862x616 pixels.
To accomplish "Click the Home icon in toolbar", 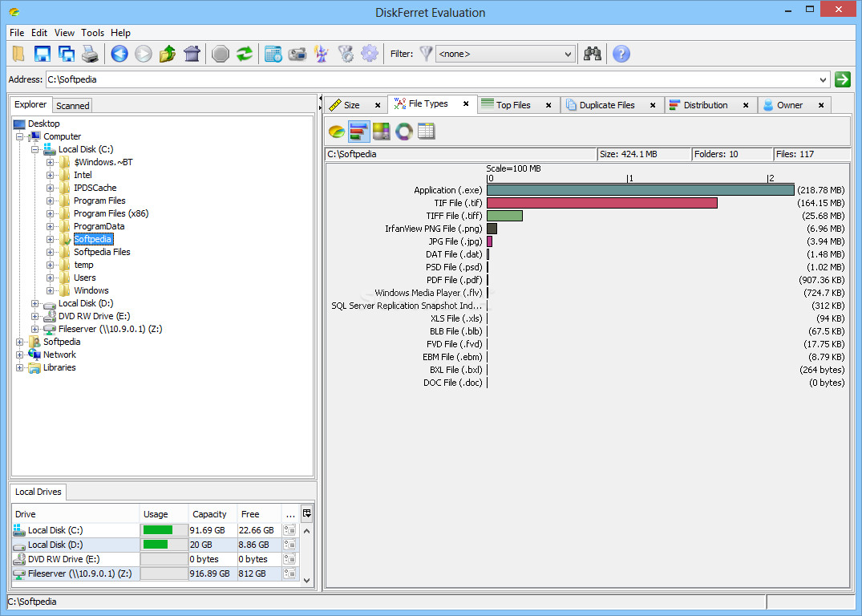I will coord(192,54).
